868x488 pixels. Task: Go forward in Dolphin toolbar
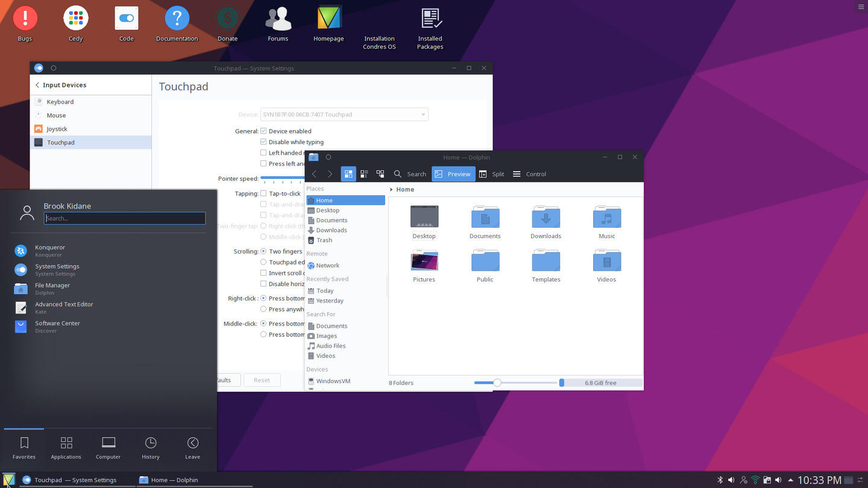pos(330,174)
